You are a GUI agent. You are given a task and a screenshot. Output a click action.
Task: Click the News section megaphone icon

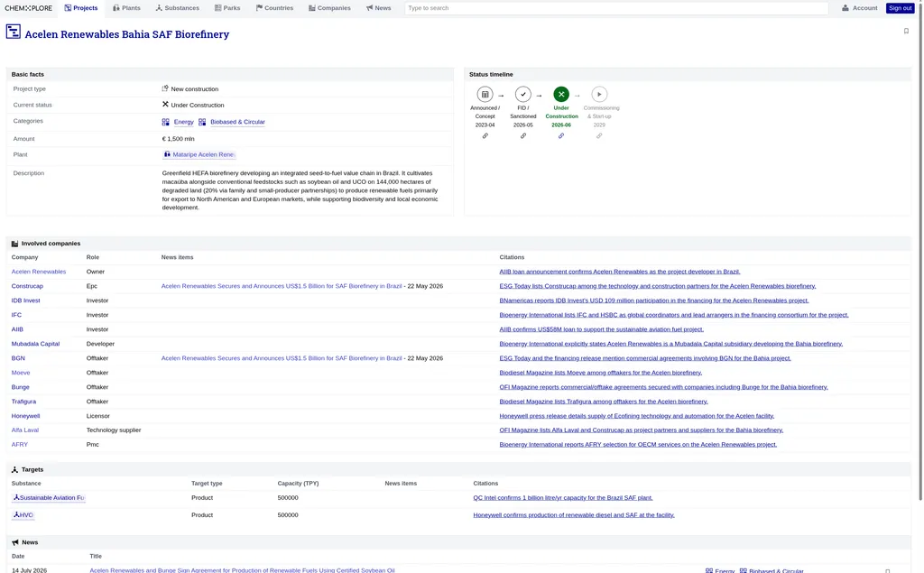click(x=14, y=542)
